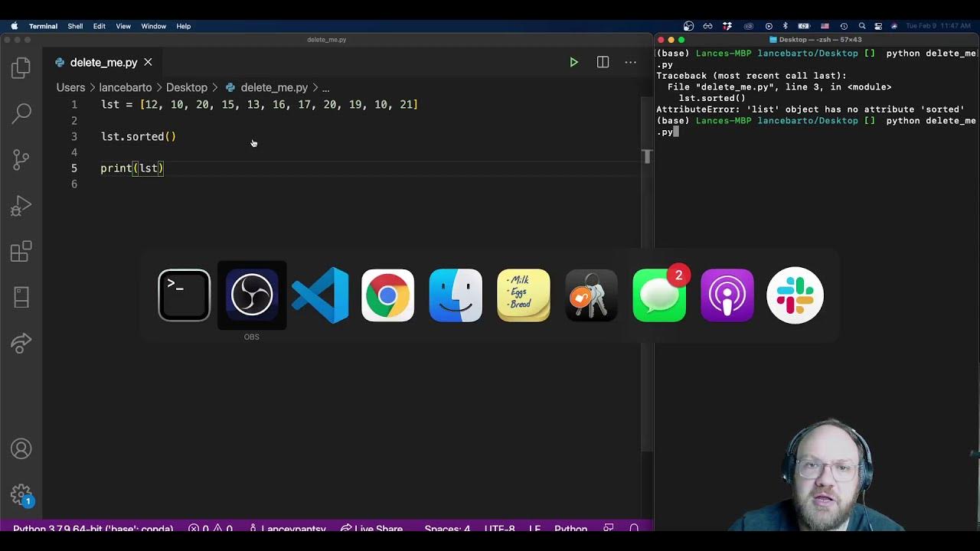Image resolution: width=980 pixels, height=551 pixels.
Task: Click the AttributeError line in Terminal
Action: click(810, 109)
